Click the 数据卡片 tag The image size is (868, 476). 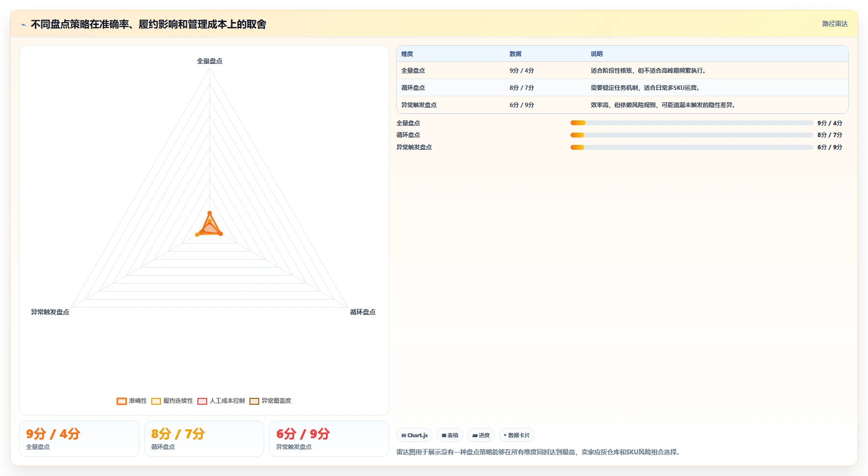tap(516, 435)
